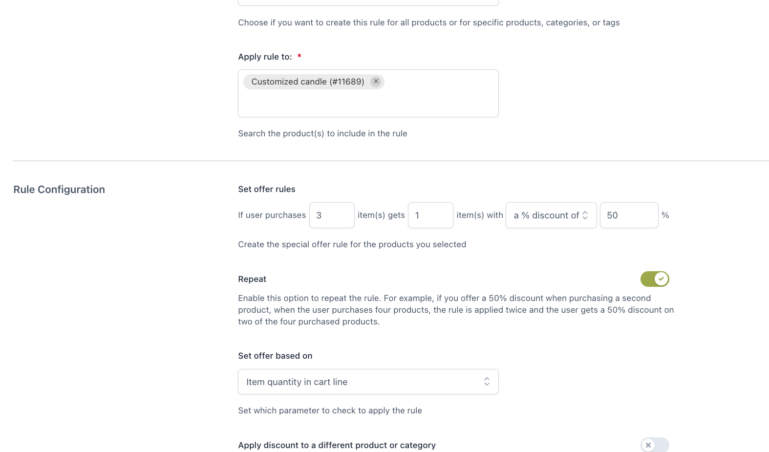Screen dimensions: 769x452
Task: Click the 'Set offer based on' label
Action: (275, 355)
